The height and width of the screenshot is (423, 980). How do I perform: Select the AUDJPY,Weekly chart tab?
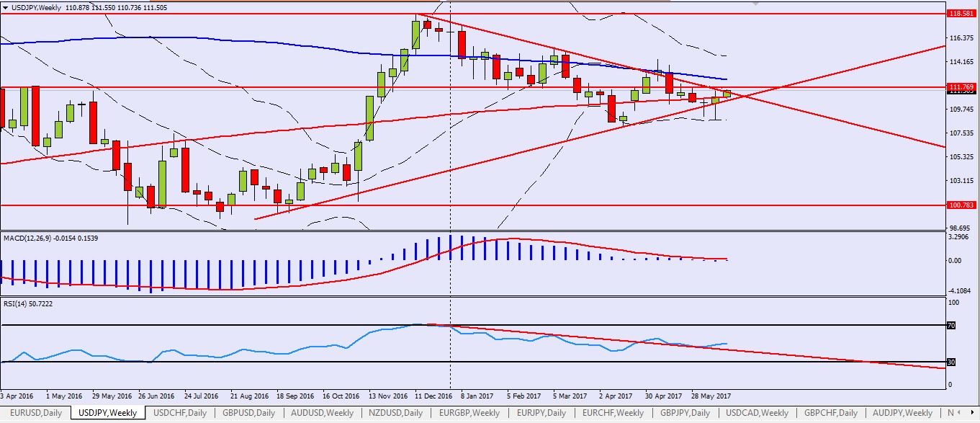[903, 413]
